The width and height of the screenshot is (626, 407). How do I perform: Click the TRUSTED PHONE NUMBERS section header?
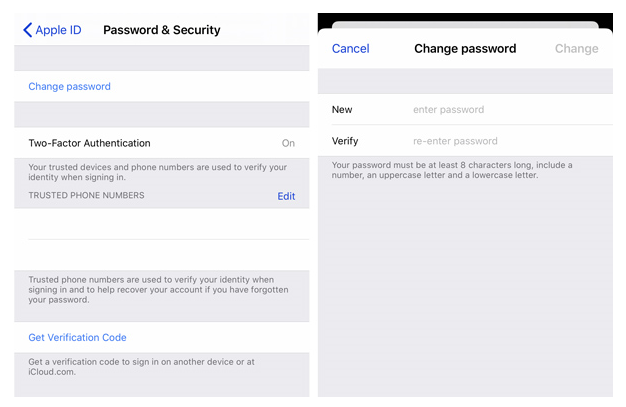[x=86, y=195]
